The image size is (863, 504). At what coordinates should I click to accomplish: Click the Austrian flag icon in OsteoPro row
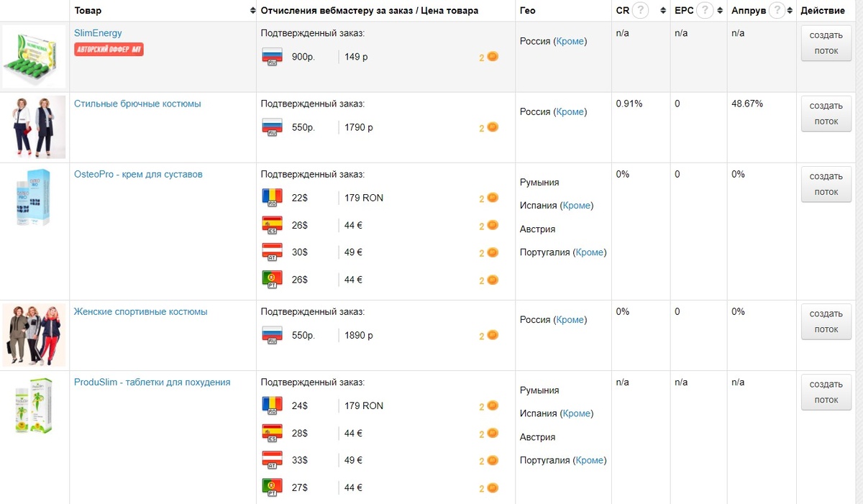(273, 252)
